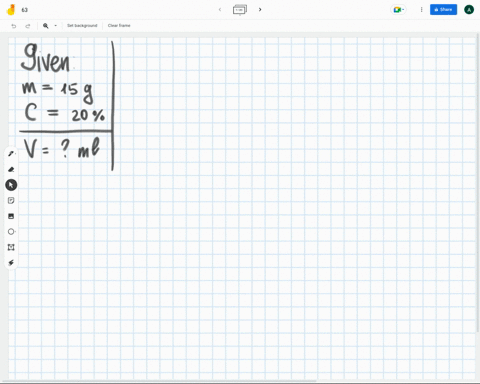480x384 pixels.
Task: Start a Google Meet call
Action: 398,10
